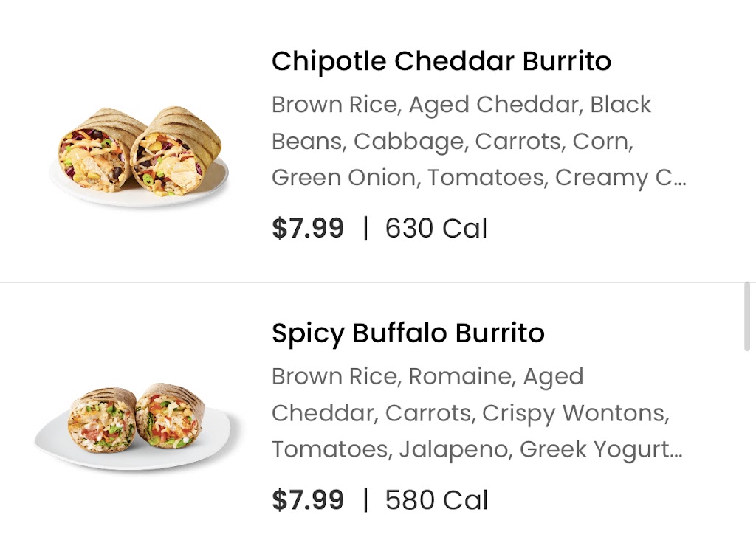This screenshot has width=756, height=554.
Task: Click the Spicy Buffalo Burrito $7.99 price
Action: pyautogui.click(x=308, y=499)
